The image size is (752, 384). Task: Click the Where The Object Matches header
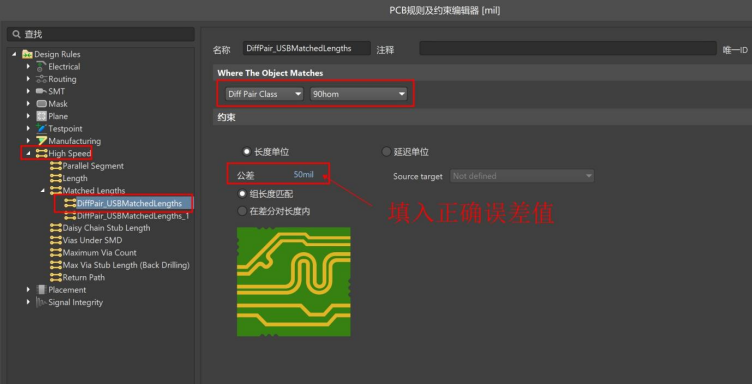point(270,73)
